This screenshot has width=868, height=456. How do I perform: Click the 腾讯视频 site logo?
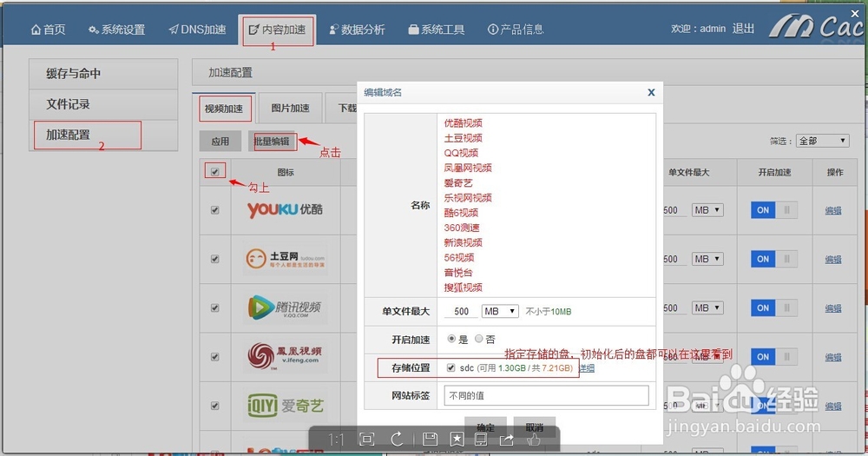tap(285, 307)
